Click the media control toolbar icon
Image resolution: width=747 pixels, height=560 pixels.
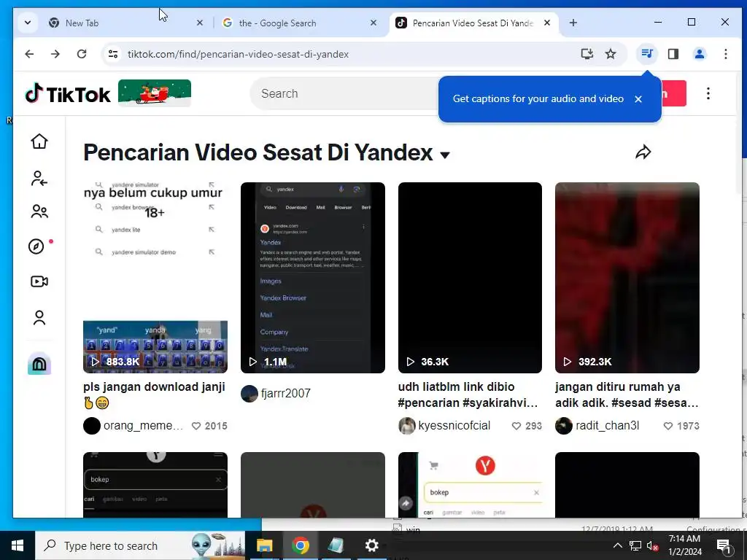[647, 54]
